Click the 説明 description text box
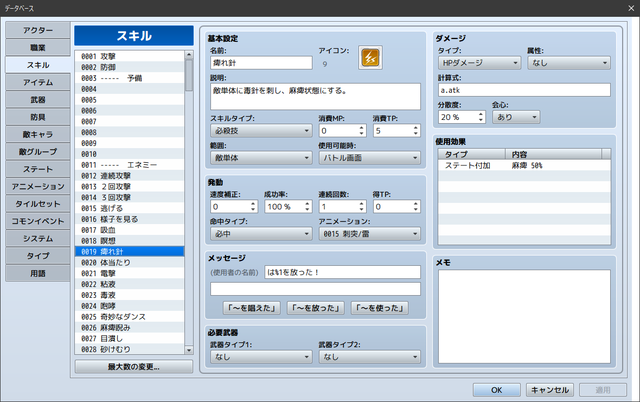The width and height of the screenshot is (640, 402). (x=315, y=97)
